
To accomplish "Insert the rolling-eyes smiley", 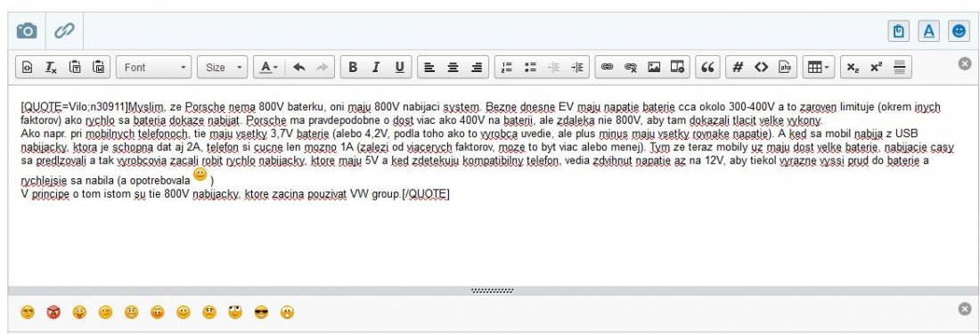I will [235, 312].
